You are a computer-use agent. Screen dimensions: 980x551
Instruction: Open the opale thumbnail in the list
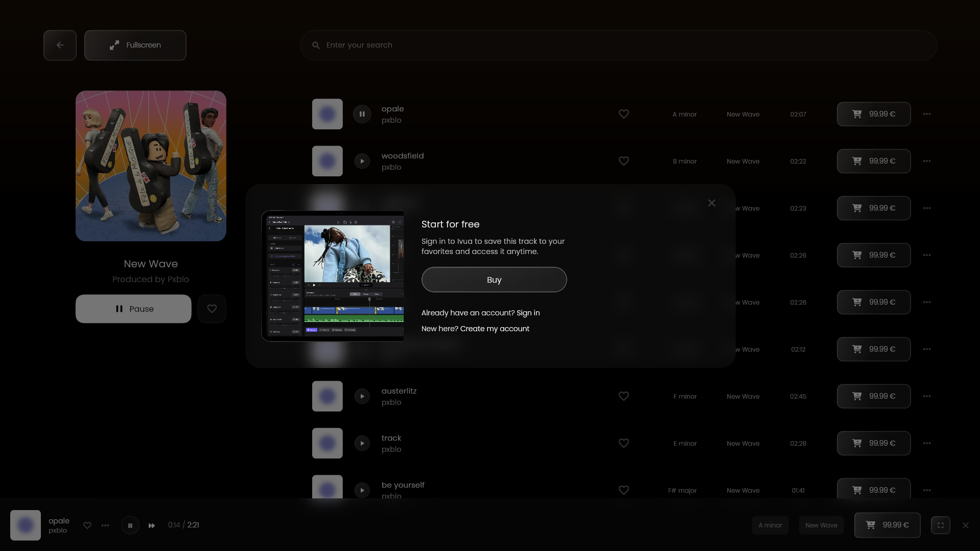[x=328, y=114]
